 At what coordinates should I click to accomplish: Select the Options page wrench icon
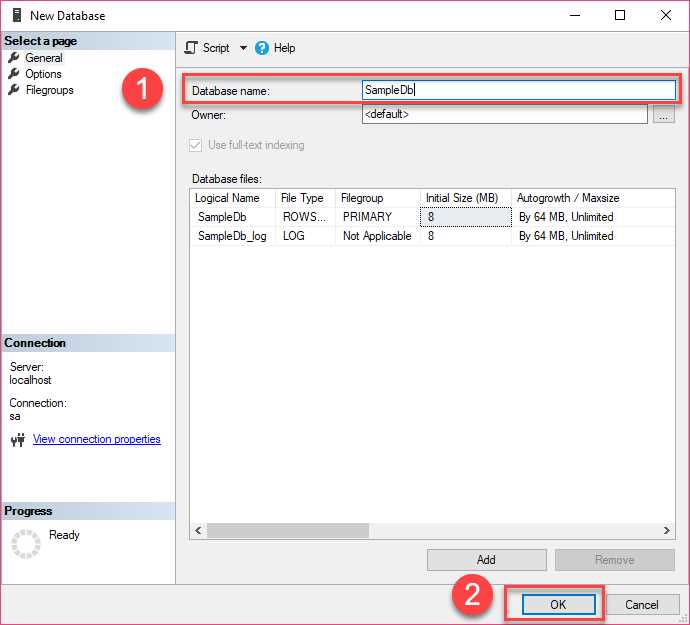click(14, 74)
